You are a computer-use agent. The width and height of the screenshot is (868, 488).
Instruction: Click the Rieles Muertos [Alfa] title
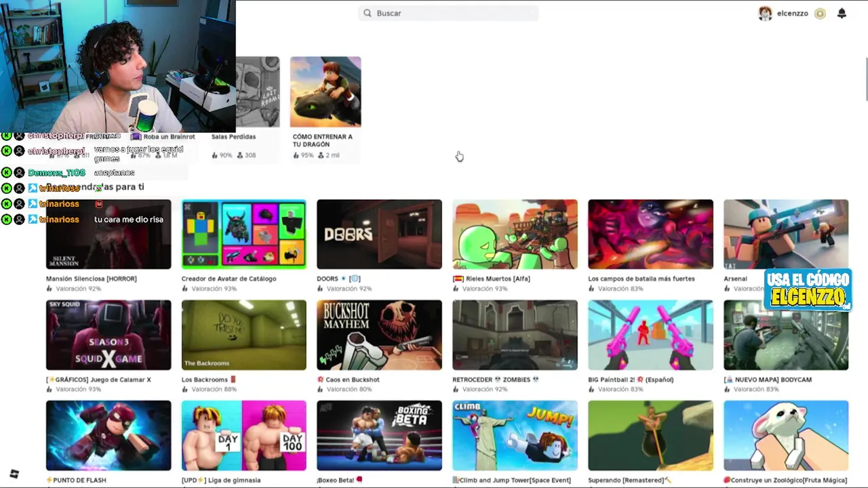pos(492,279)
